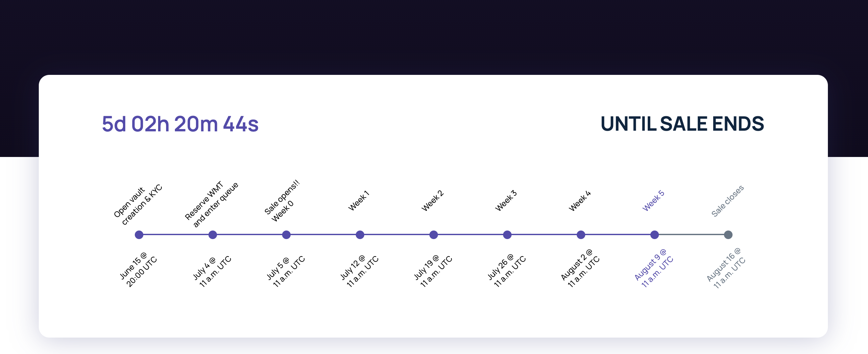Click the August 16 date label
Screen dimensions: 868x354
(726, 269)
